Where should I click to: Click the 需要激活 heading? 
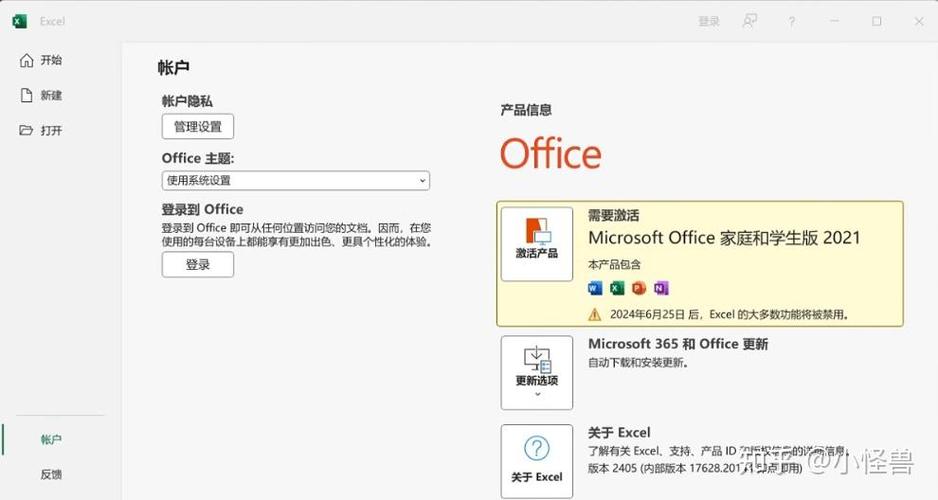click(x=614, y=215)
